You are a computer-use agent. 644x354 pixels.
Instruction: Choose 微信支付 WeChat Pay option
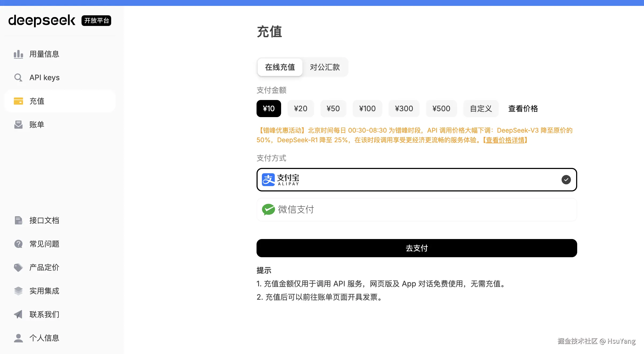pos(416,210)
